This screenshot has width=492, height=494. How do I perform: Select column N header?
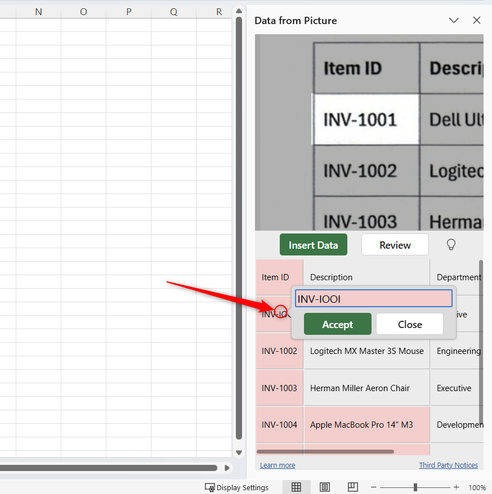click(x=39, y=12)
